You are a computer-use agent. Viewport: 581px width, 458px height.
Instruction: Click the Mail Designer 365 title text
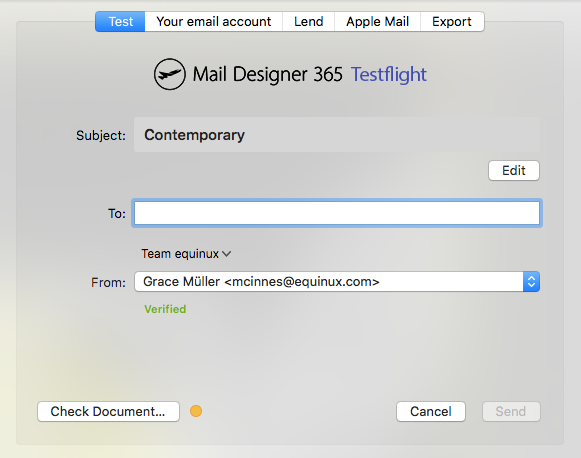(267, 74)
